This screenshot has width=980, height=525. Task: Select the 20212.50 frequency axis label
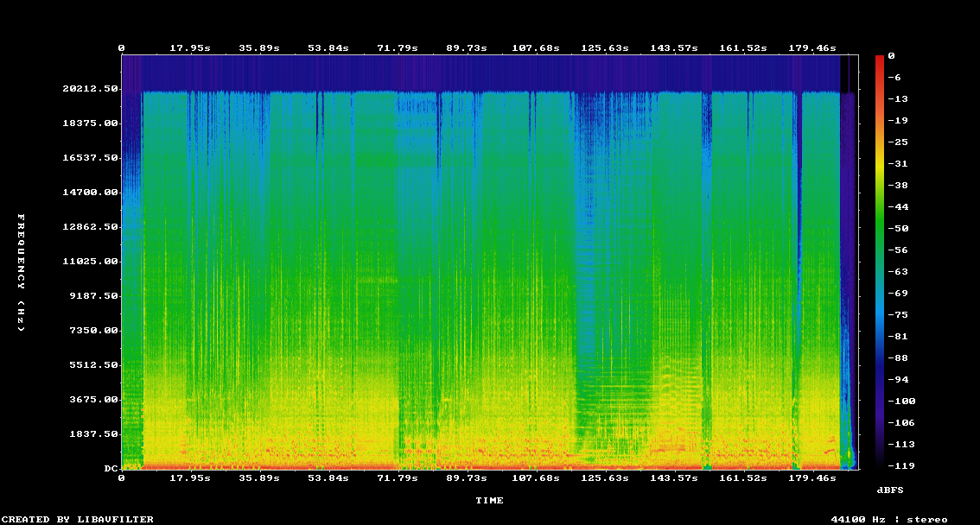click(x=88, y=89)
